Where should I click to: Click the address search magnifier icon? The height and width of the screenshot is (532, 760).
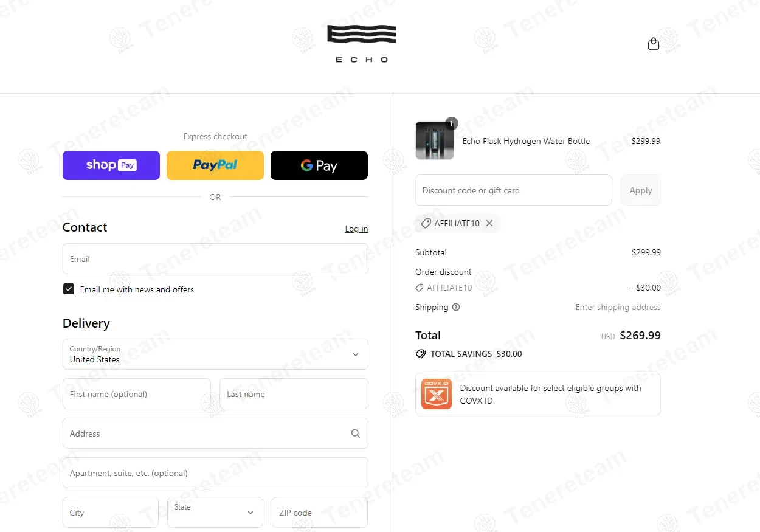[356, 434]
